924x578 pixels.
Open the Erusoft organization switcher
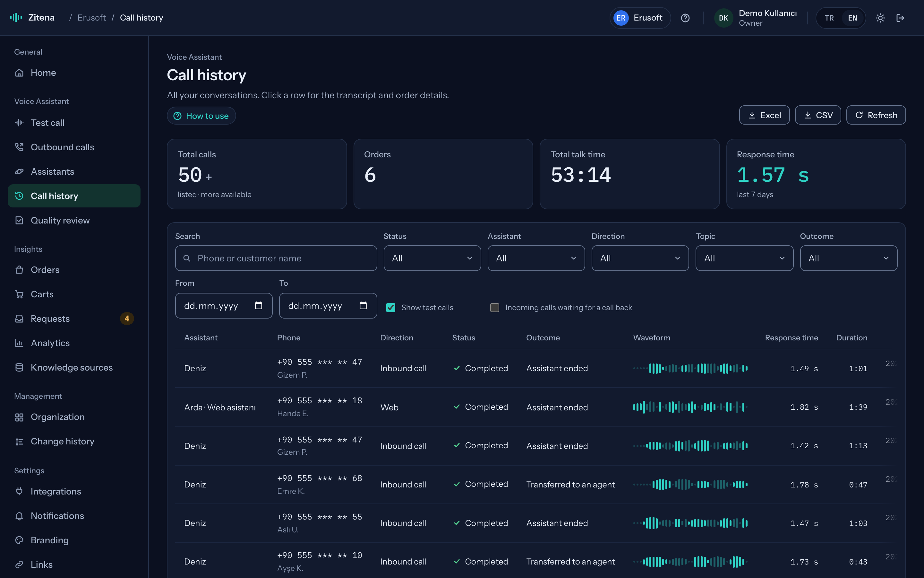pyautogui.click(x=640, y=18)
